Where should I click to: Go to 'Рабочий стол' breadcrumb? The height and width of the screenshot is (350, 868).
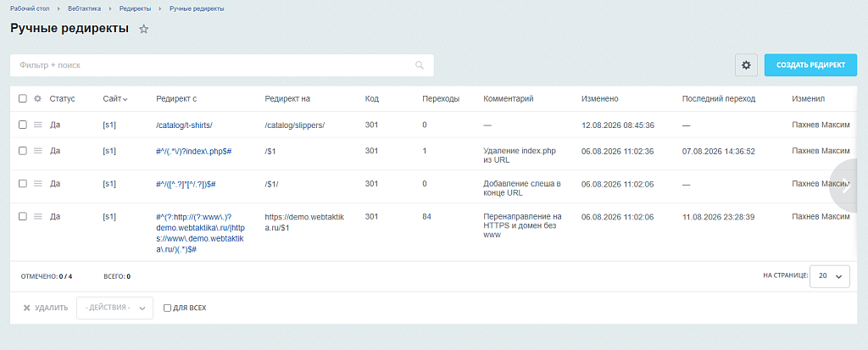(30, 8)
